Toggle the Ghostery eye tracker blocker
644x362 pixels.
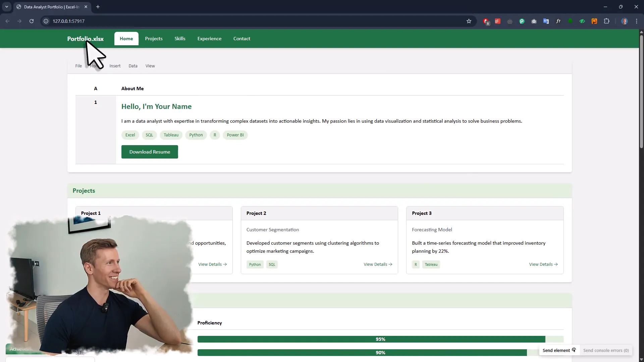click(x=582, y=21)
